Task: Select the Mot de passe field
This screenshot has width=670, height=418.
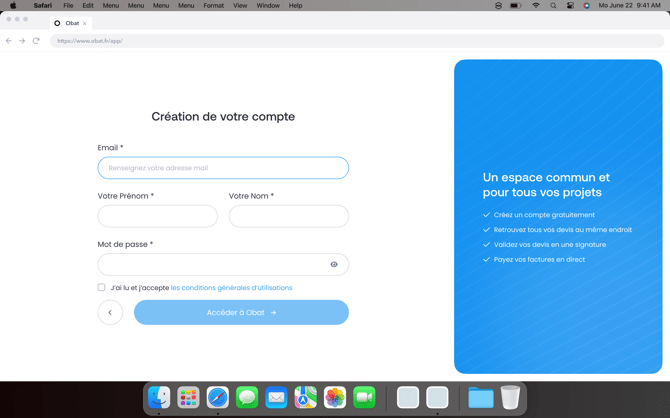Action: tap(210, 265)
